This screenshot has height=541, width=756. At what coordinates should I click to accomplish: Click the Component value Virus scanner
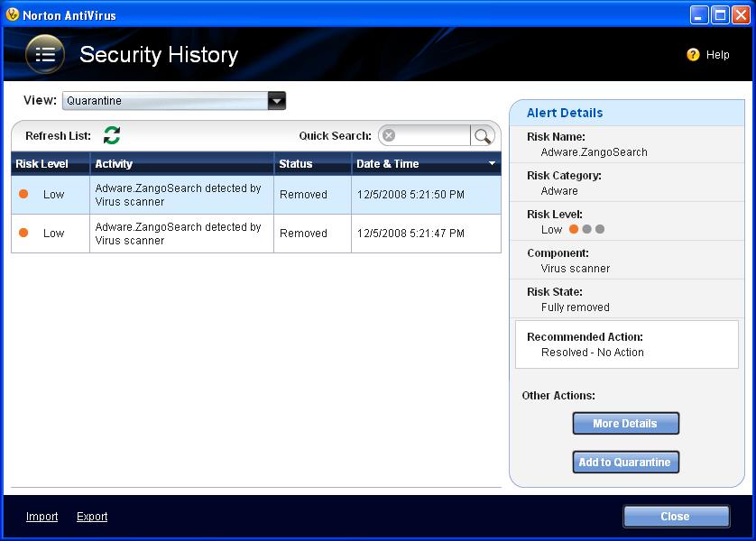(576, 269)
